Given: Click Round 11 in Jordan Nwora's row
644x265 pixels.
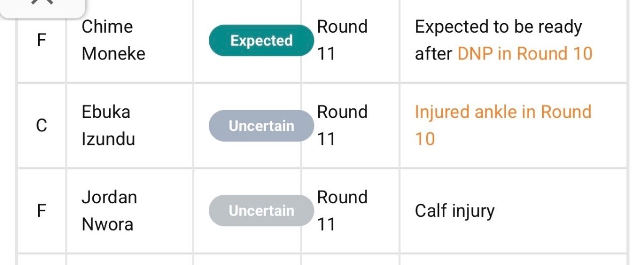Looking at the screenshot, I should tap(342, 210).
